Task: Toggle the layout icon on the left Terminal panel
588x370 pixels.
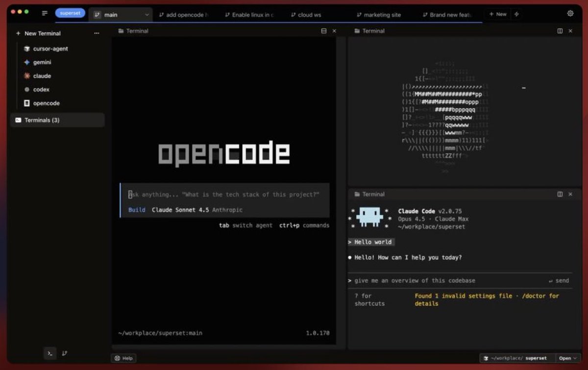Action: [x=323, y=30]
